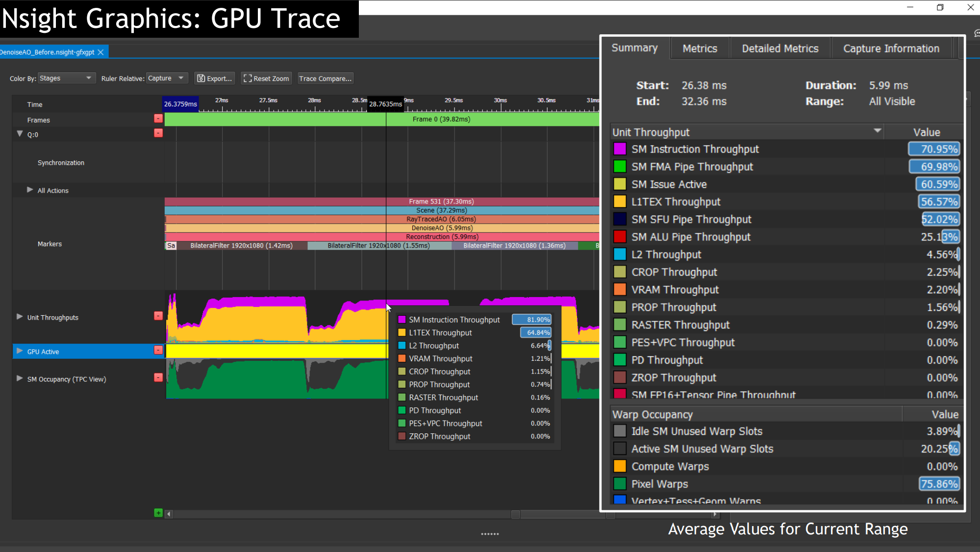Screen dimensions: 980x552
Task: Remove the GPU Active row minus icon
Action: 158,350
